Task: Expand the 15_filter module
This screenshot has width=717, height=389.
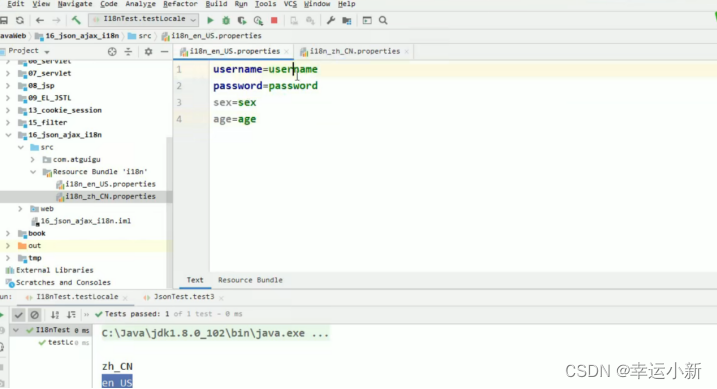Action: pos(8,123)
